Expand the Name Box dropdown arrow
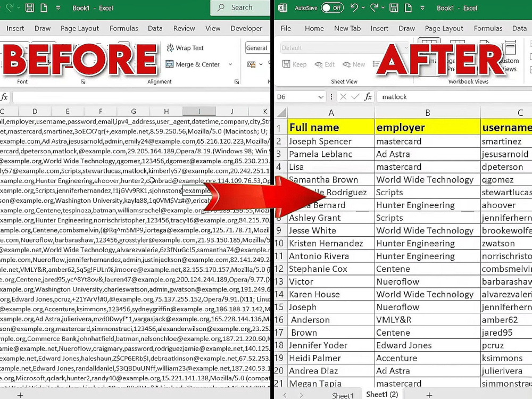 pos(321,97)
